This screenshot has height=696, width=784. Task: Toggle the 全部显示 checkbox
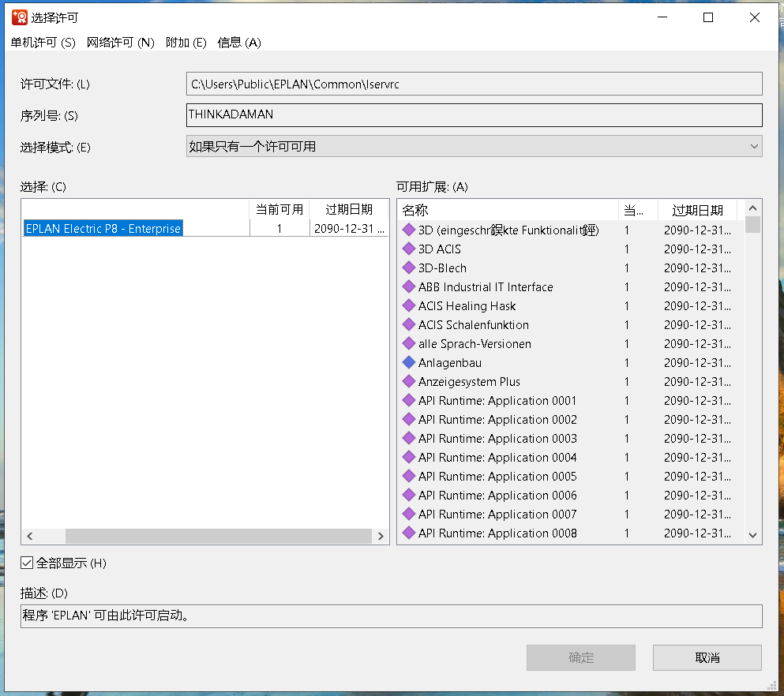(x=27, y=563)
